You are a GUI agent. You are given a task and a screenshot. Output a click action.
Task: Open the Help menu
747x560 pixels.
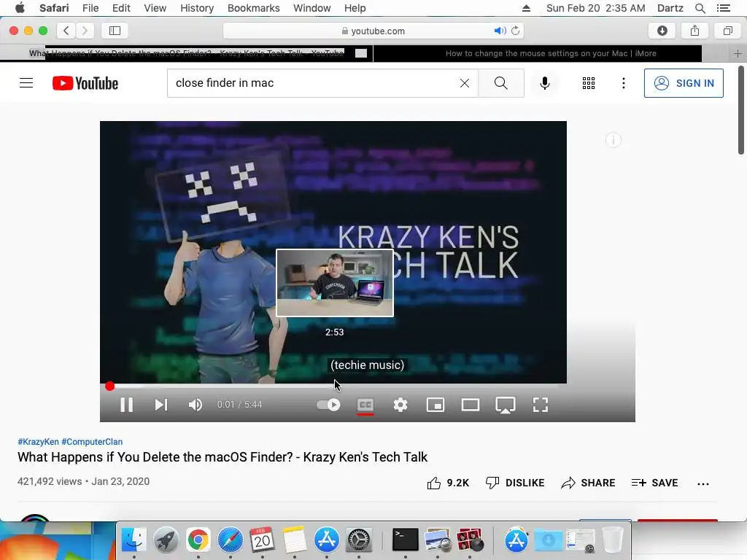[355, 8]
